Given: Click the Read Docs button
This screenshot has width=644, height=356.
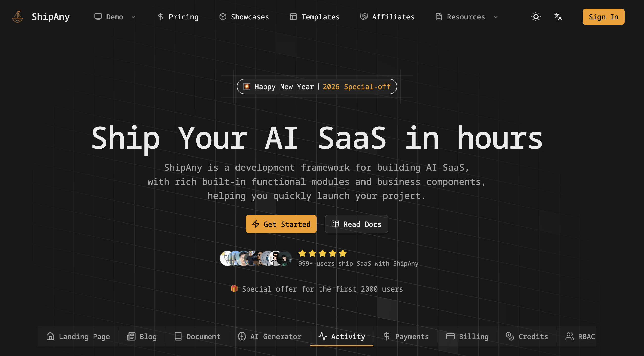Looking at the screenshot, I should tap(356, 224).
